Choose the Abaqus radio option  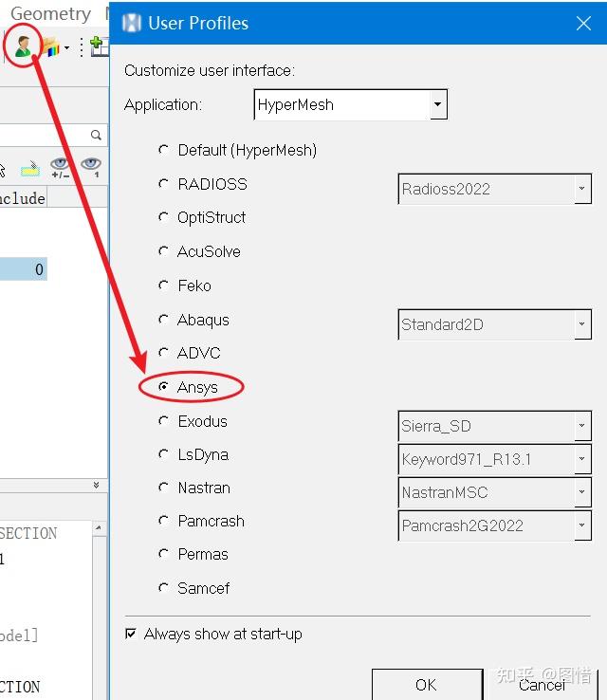165,320
